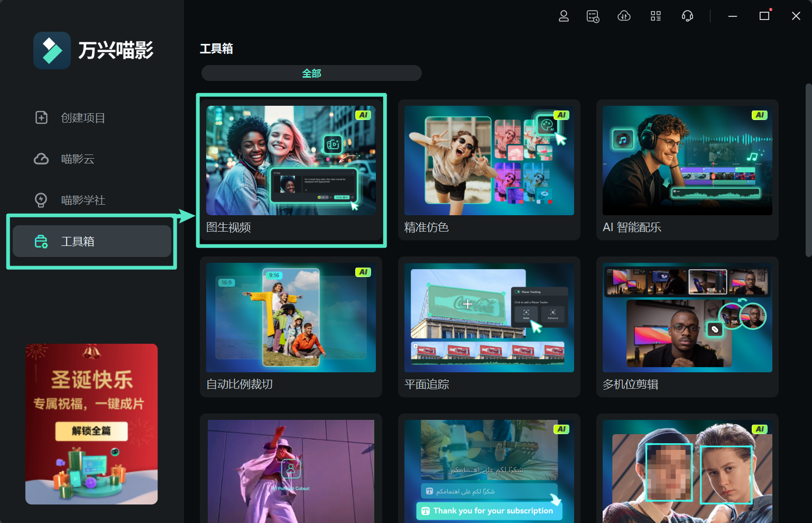Open the apps grid QR icon

(656, 16)
